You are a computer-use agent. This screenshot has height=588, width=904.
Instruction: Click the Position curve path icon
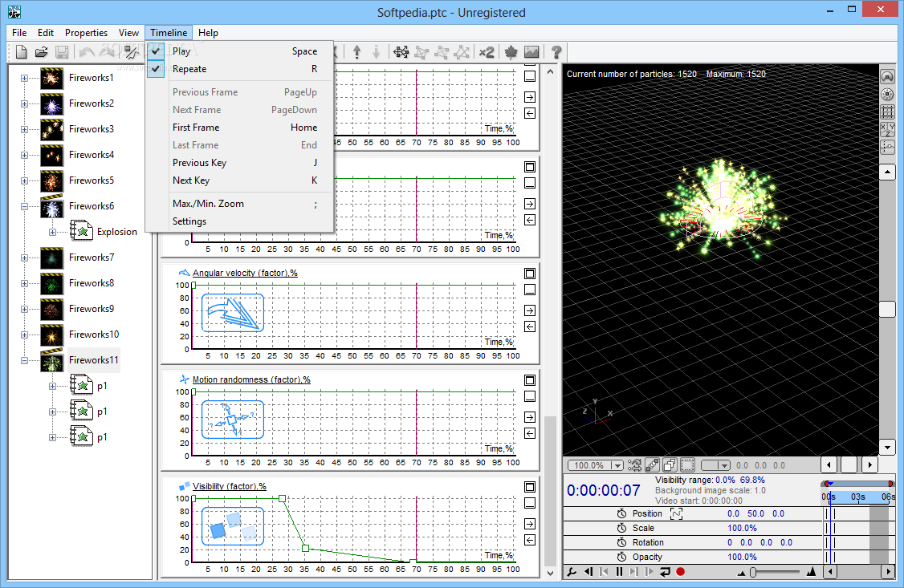(676, 513)
